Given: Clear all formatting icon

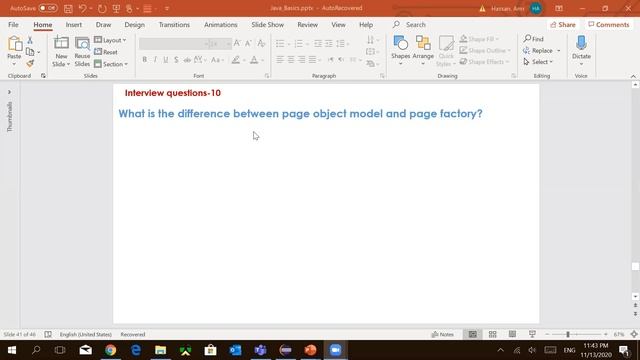Looking at the screenshot, I should tap(261, 43).
